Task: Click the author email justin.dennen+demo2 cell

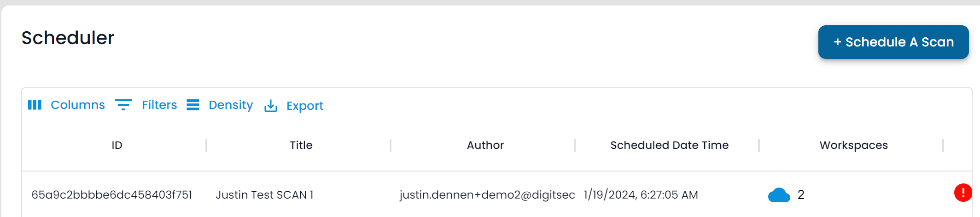Action: (x=487, y=195)
